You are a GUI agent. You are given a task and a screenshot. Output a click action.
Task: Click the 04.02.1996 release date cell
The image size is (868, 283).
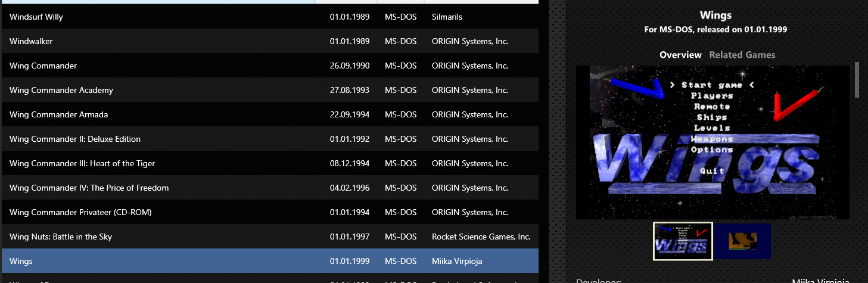click(x=350, y=188)
